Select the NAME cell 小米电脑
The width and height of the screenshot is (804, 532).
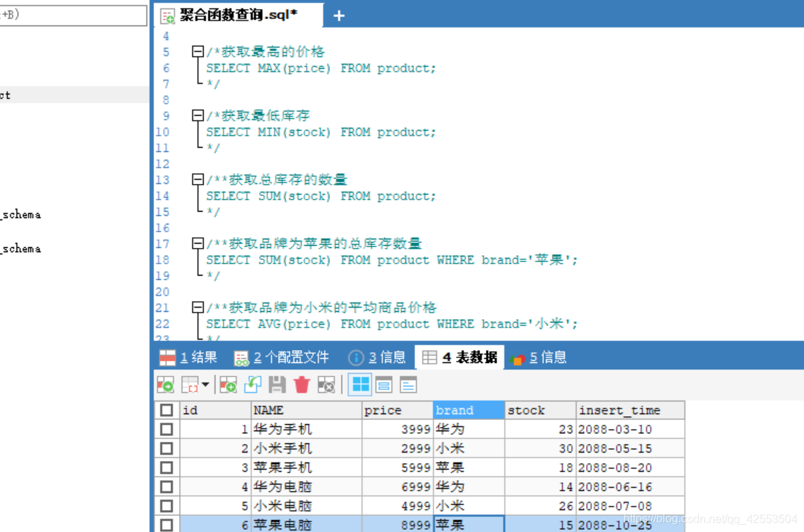pyautogui.click(x=306, y=506)
